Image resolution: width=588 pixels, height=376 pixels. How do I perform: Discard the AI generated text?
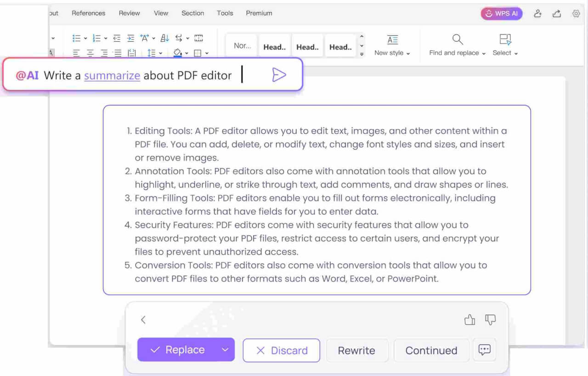[x=281, y=350]
